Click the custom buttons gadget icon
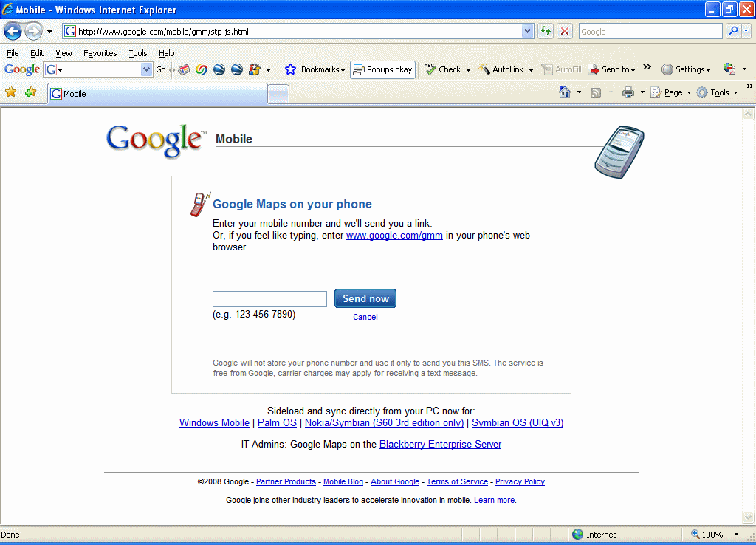Screen dimensions: 756x545 coord(255,69)
